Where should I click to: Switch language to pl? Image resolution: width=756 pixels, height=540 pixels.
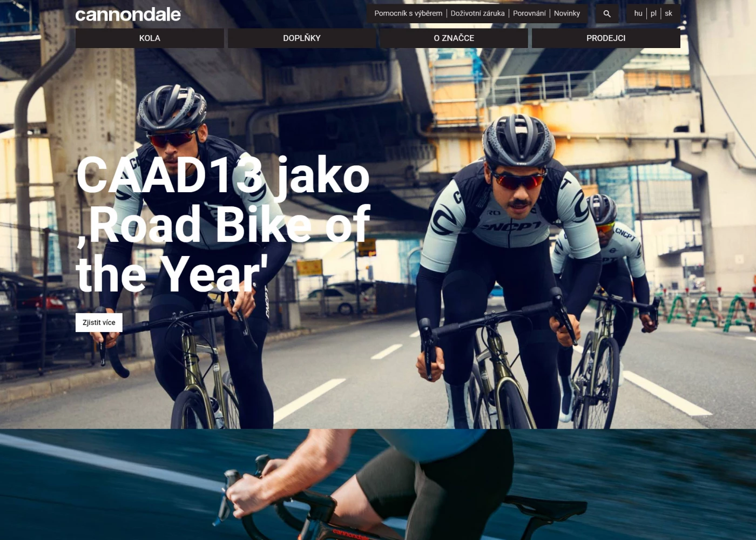[x=653, y=13]
